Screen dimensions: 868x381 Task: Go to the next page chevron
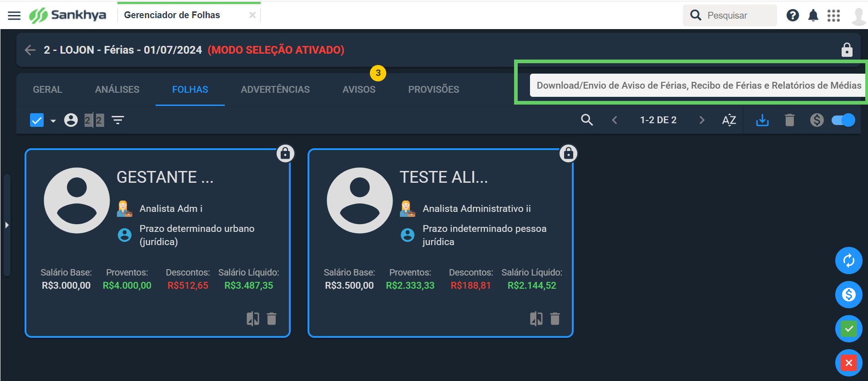pyautogui.click(x=701, y=120)
